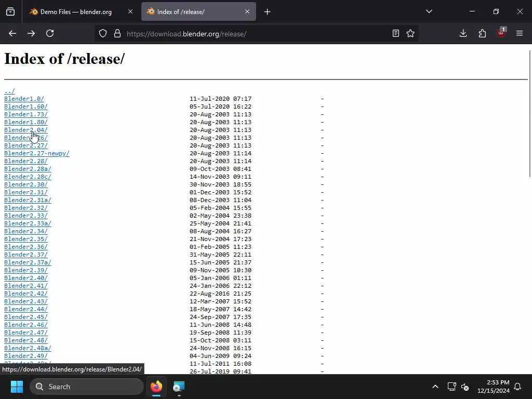Open notifications bell icon
The height and width of the screenshot is (399, 532).
[x=518, y=387]
